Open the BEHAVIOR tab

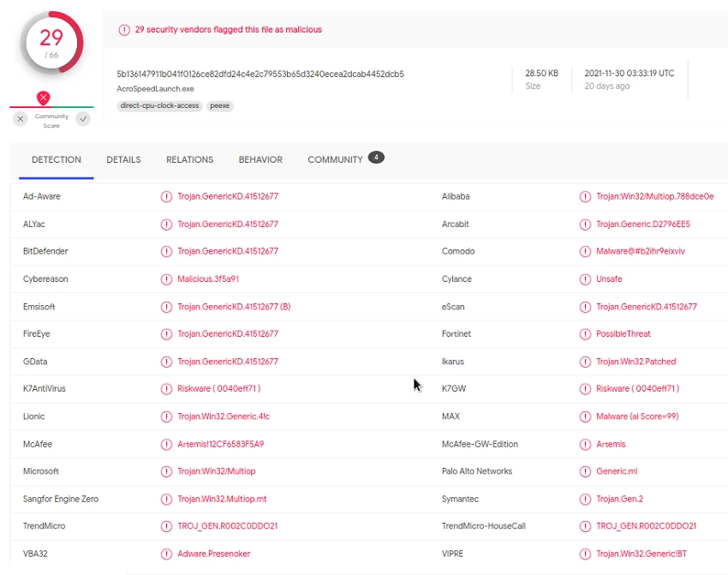click(x=260, y=159)
